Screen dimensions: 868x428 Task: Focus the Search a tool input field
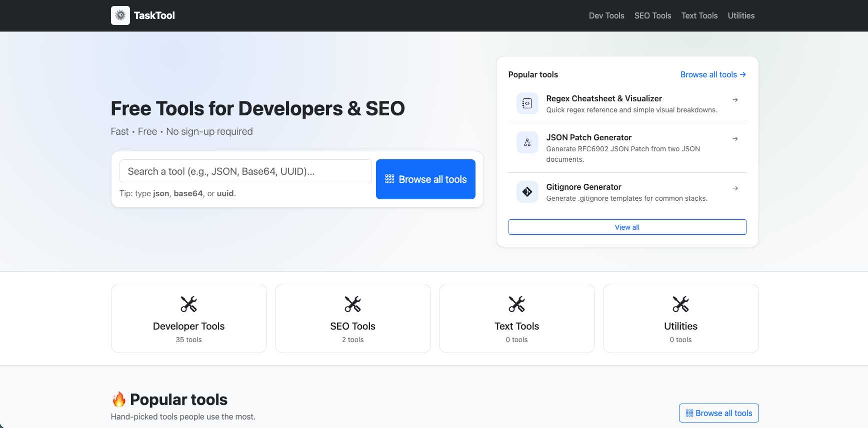(x=245, y=171)
